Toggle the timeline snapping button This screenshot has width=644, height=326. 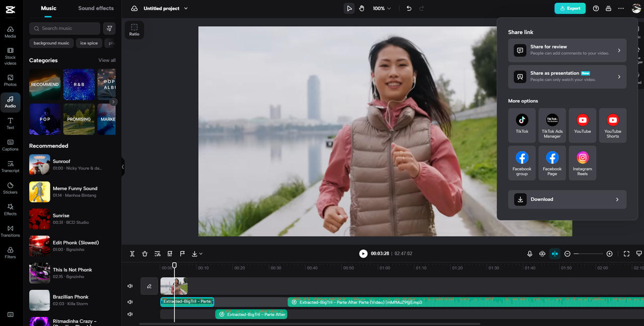pos(555,254)
